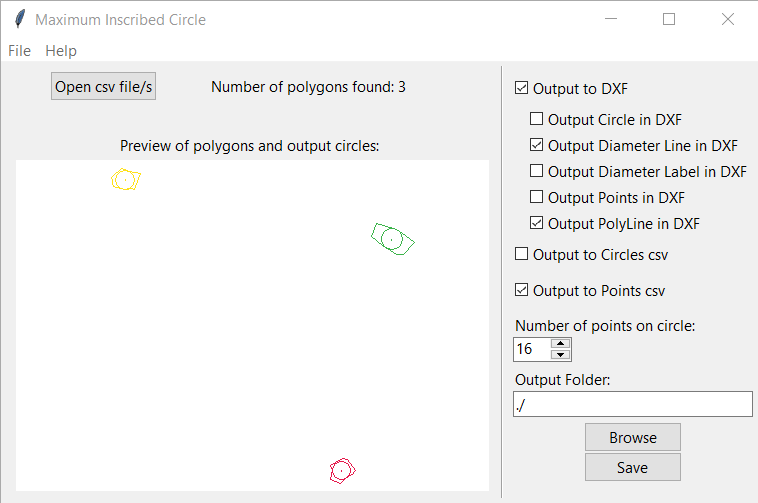Disable Output to Points csv
The width and height of the screenshot is (758, 503).
[x=521, y=290]
